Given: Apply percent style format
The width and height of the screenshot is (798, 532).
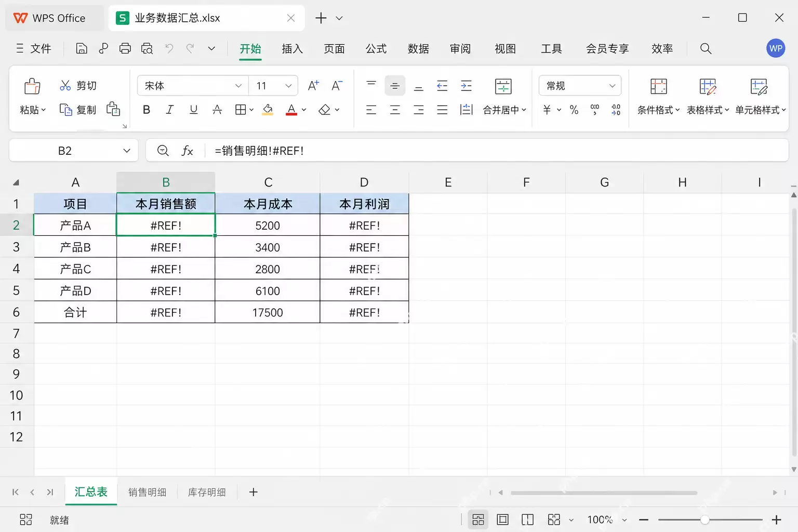Looking at the screenshot, I should (x=574, y=110).
